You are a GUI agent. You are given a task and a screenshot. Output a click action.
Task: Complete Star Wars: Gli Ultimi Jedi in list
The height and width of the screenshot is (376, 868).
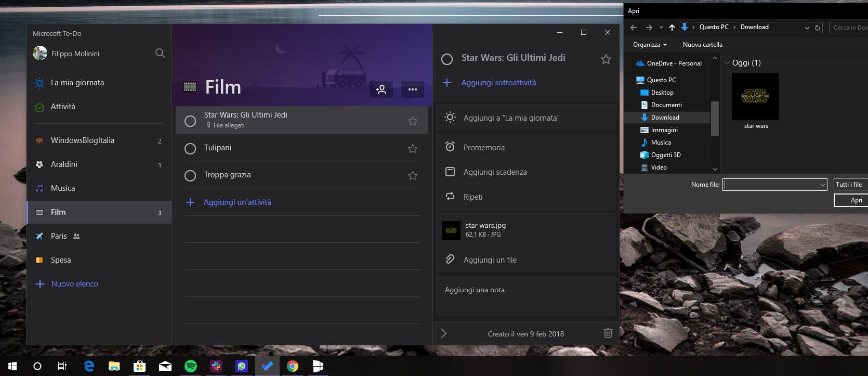190,121
